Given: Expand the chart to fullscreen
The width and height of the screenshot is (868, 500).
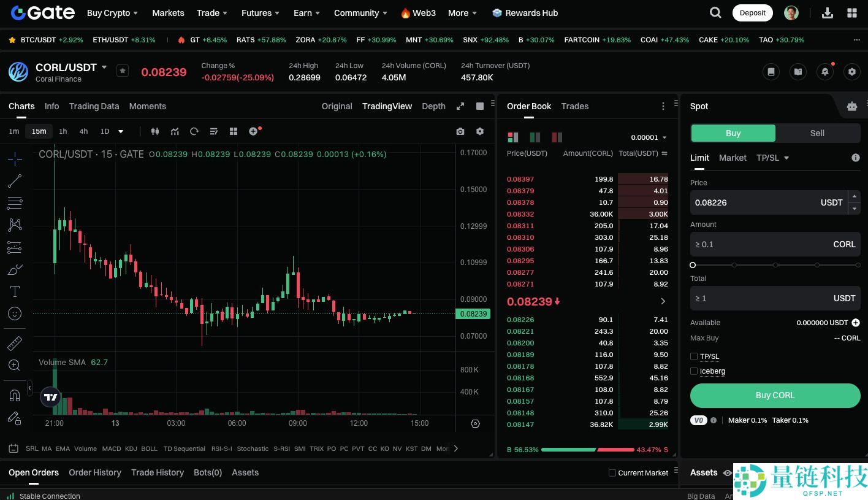Looking at the screenshot, I should [460, 106].
